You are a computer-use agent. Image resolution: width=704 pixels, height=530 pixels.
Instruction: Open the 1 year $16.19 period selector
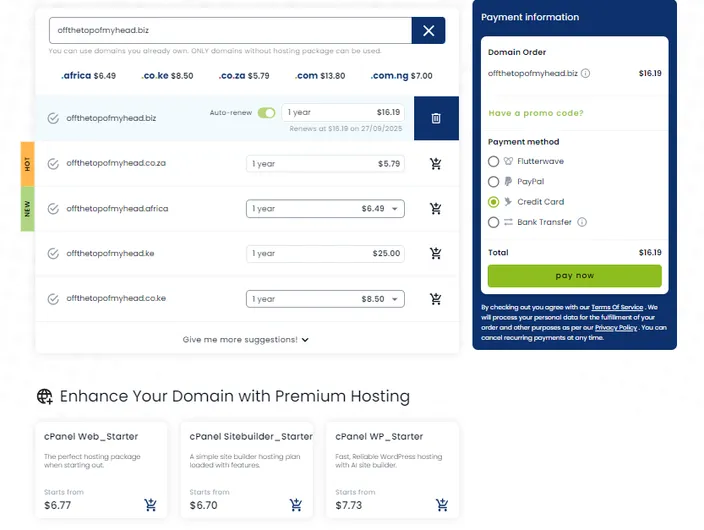[343, 112]
